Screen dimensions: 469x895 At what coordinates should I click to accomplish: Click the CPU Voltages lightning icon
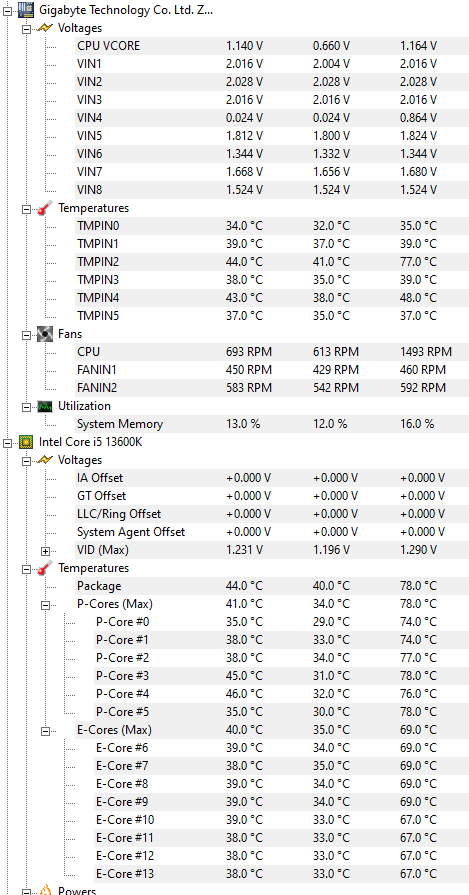[45, 459]
